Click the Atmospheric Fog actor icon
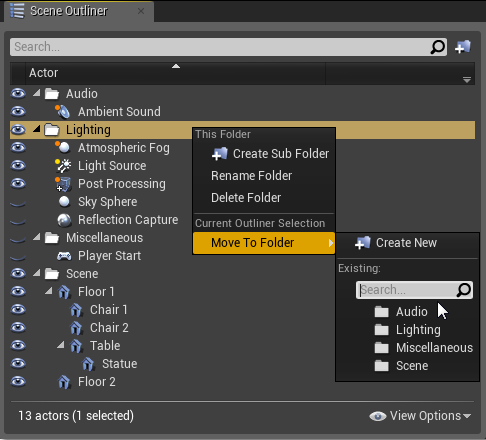486x440 pixels. 62,147
